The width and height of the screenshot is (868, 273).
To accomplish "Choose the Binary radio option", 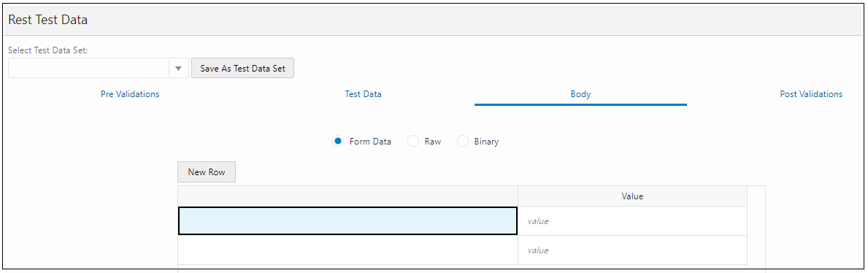I will (463, 141).
